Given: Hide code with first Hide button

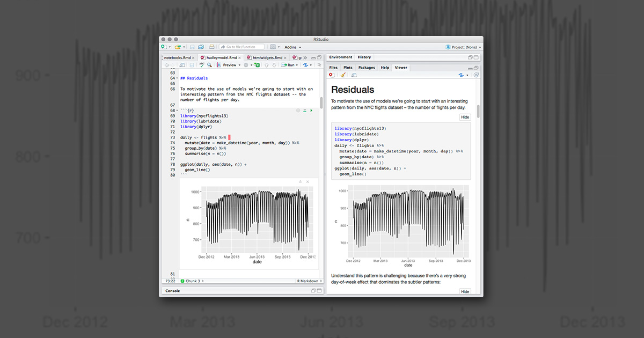Looking at the screenshot, I should pyautogui.click(x=465, y=117).
